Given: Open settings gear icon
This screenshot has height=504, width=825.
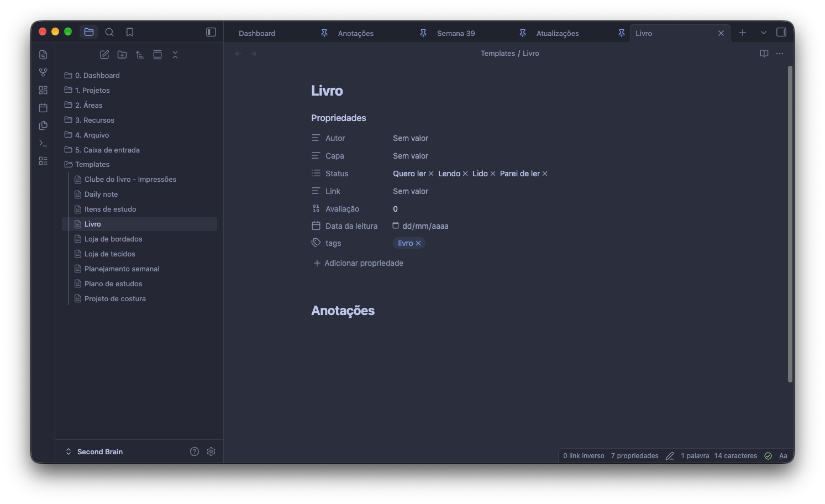Looking at the screenshot, I should pyautogui.click(x=211, y=452).
